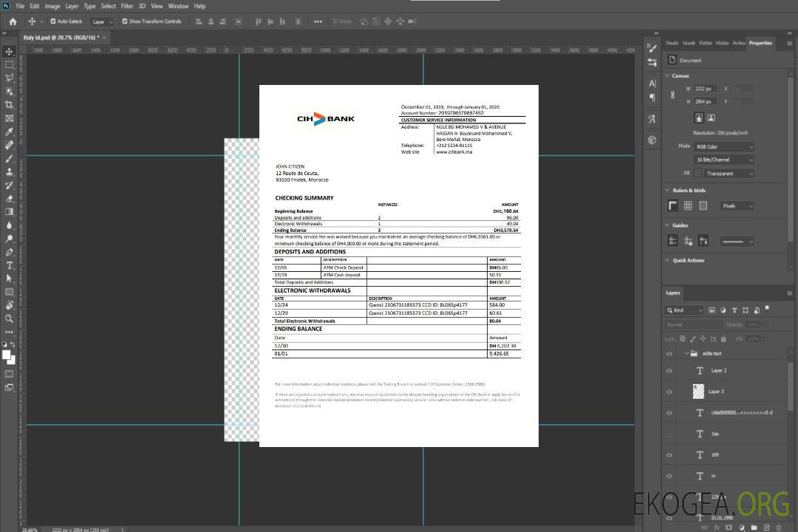
Task: Open the 3D panel cube icon
Action: (652, 140)
